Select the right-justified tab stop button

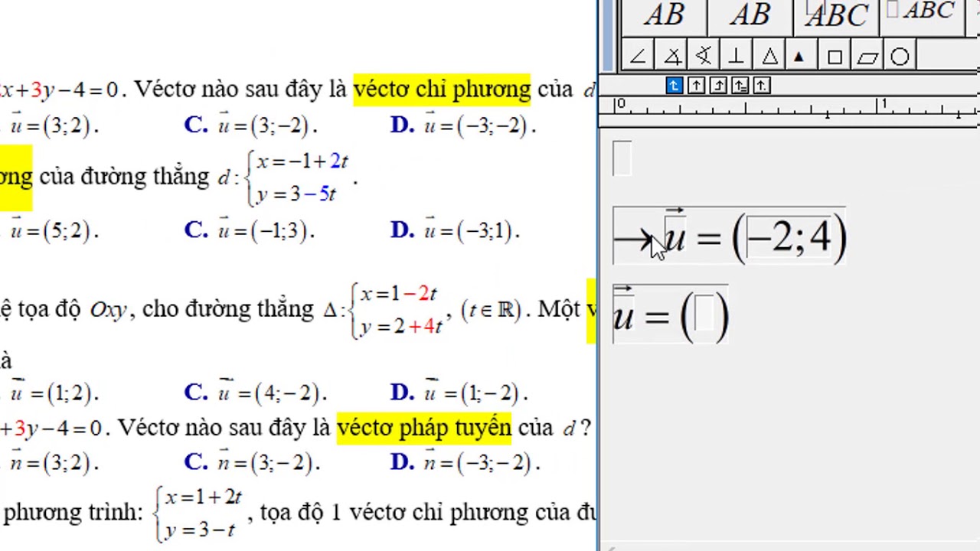pyautogui.click(x=718, y=86)
